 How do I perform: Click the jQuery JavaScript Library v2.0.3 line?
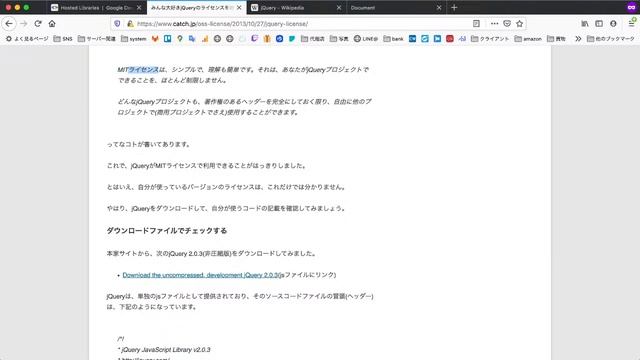(164, 350)
